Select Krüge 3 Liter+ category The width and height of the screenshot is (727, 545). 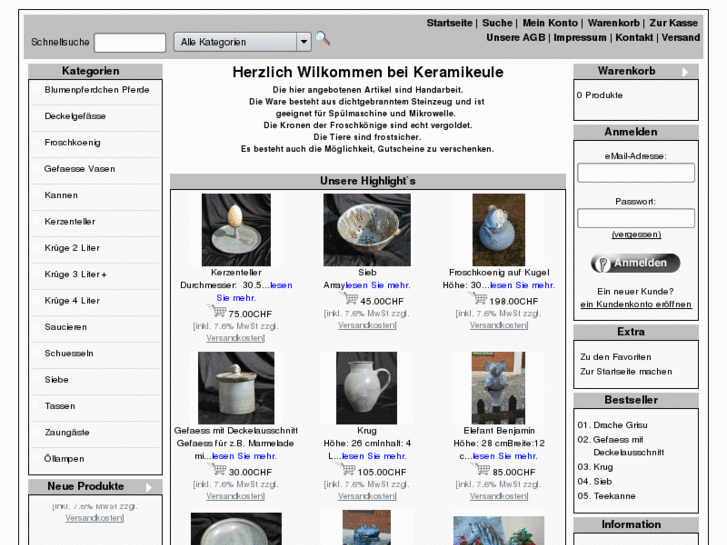75,274
